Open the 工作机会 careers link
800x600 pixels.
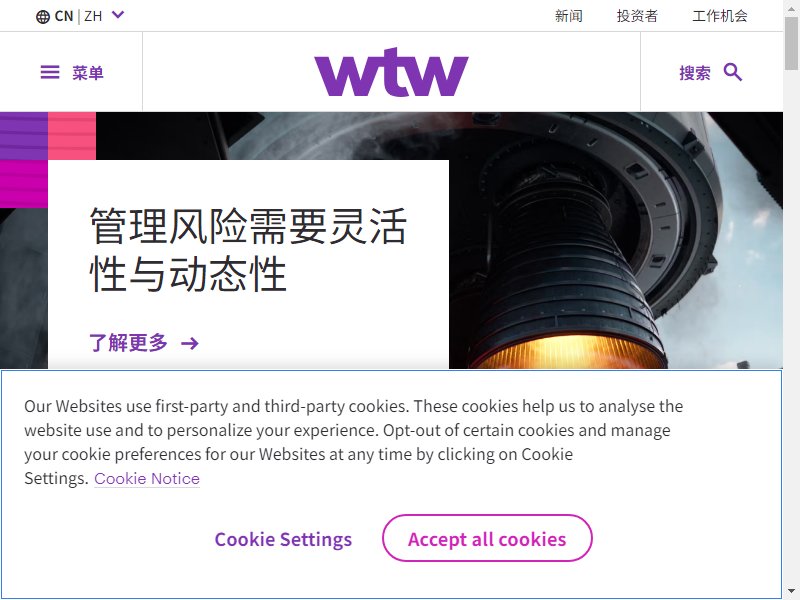[720, 16]
